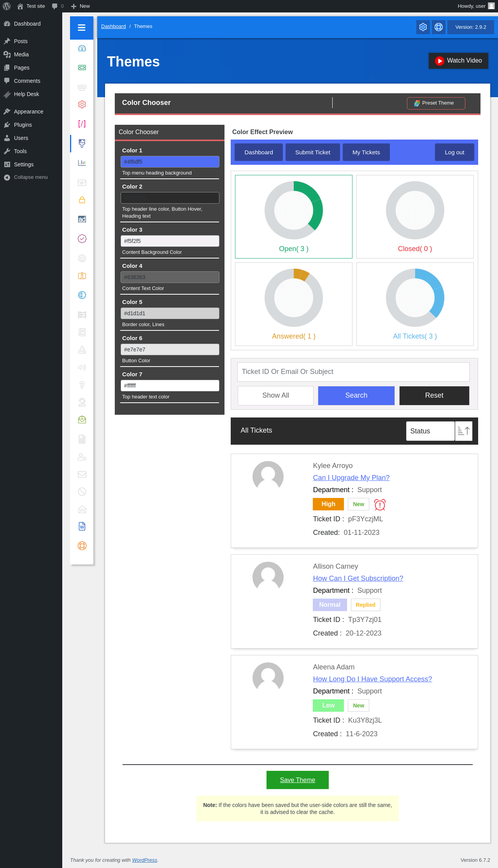Click the Log out button in preview
Viewport: 498px width, 868px height.
pyautogui.click(x=454, y=152)
